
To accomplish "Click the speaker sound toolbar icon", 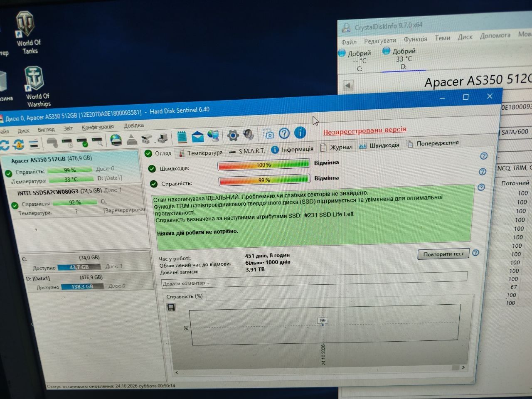I will (249, 134).
